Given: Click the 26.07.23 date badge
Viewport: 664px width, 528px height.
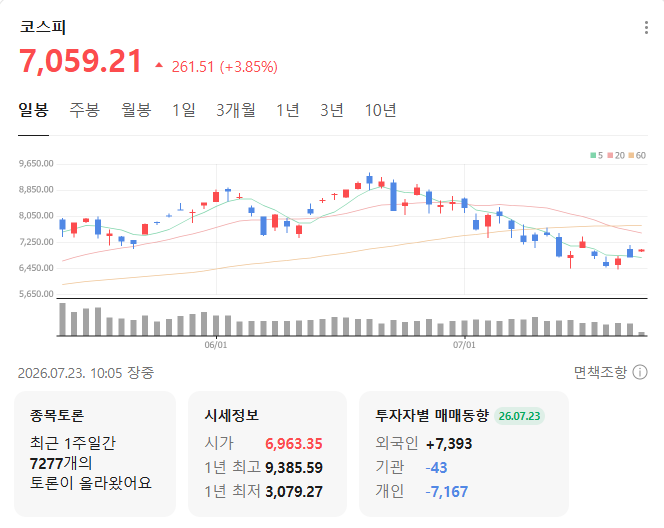Looking at the screenshot, I should point(519,416).
